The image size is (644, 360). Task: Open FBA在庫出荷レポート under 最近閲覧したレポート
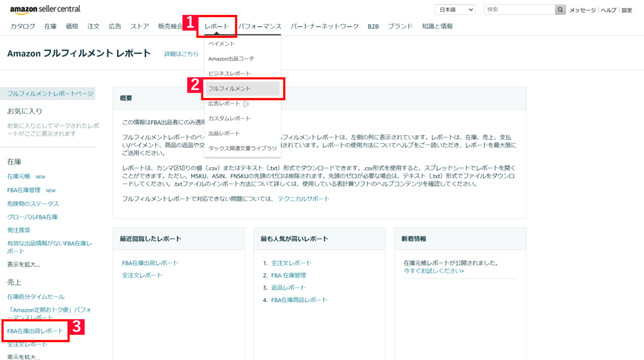click(x=150, y=263)
